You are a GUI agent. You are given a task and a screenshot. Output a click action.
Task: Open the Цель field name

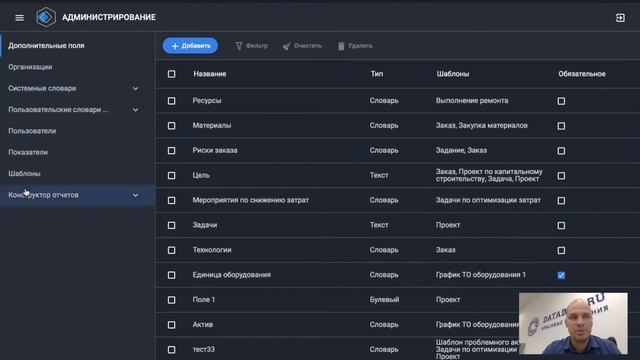pyautogui.click(x=201, y=175)
